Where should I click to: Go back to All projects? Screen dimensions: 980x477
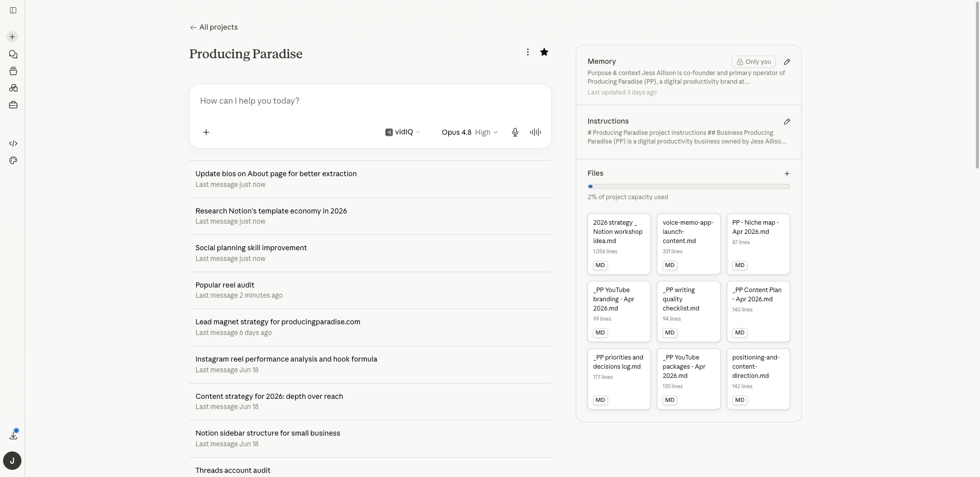tap(213, 27)
